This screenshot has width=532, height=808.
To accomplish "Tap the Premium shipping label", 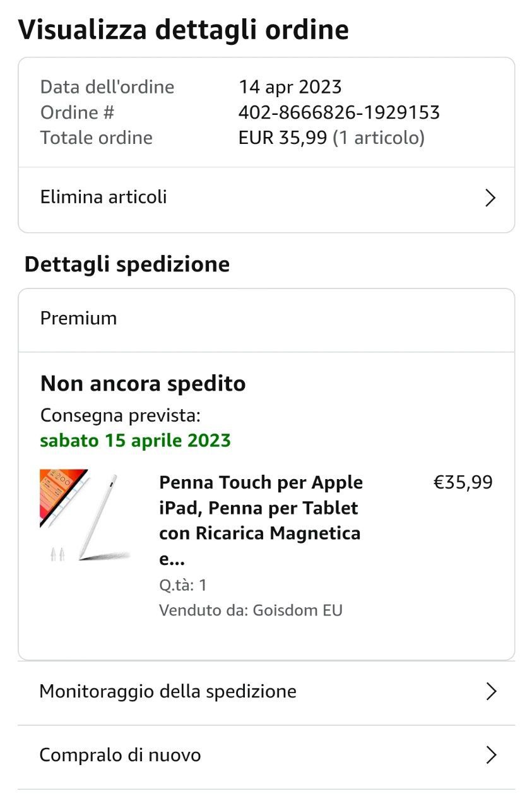I will [x=78, y=318].
